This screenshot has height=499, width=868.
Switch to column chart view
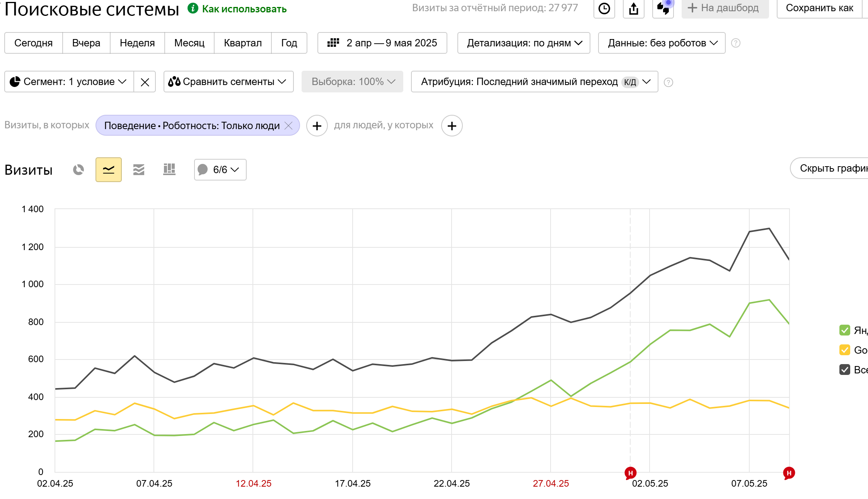(x=169, y=170)
